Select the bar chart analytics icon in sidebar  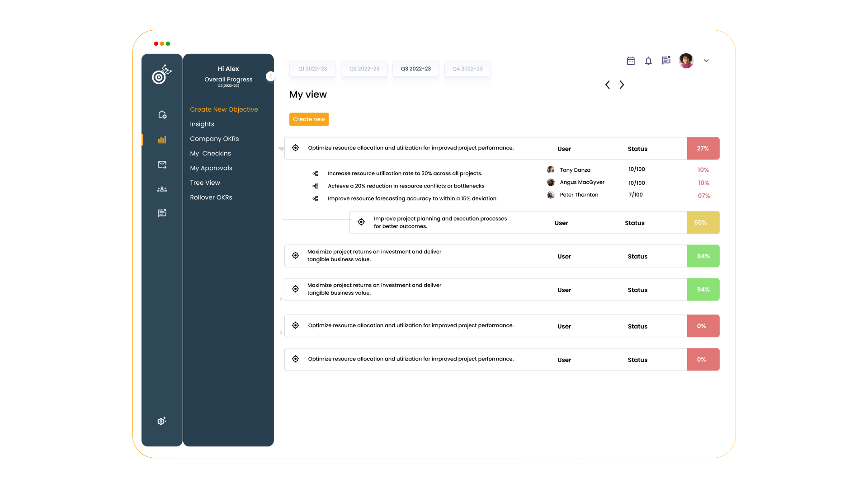[162, 140]
